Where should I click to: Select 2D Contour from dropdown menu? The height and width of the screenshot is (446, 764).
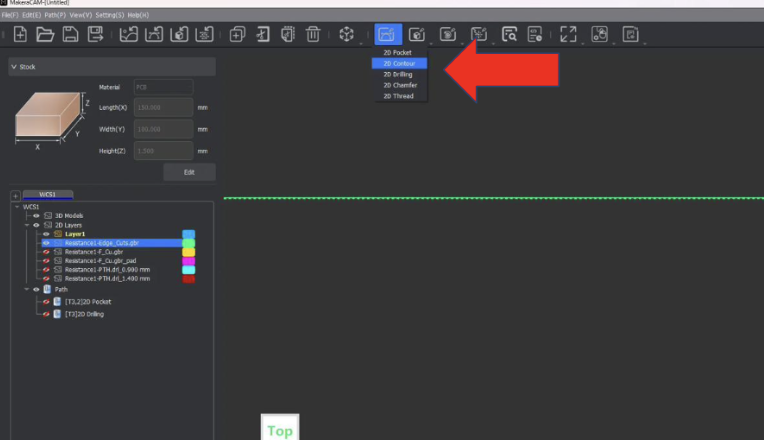point(404,63)
